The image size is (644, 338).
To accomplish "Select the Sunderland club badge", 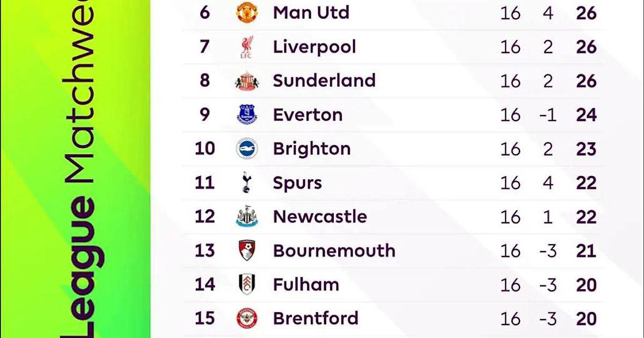I will (x=247, y=81).
